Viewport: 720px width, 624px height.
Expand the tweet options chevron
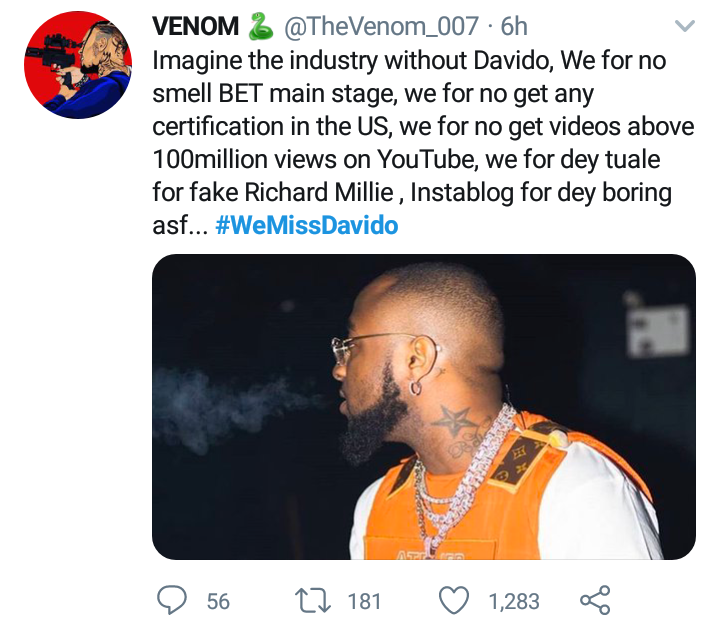click(x=685, y=26)
